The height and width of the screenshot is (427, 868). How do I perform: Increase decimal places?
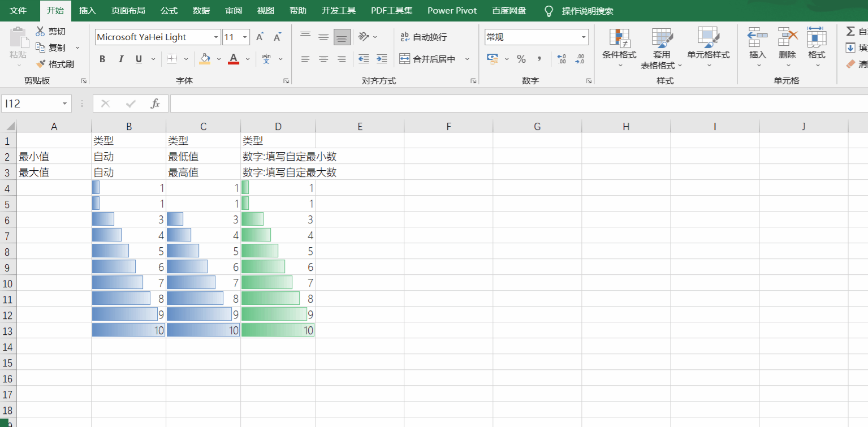tap(562, 59)
